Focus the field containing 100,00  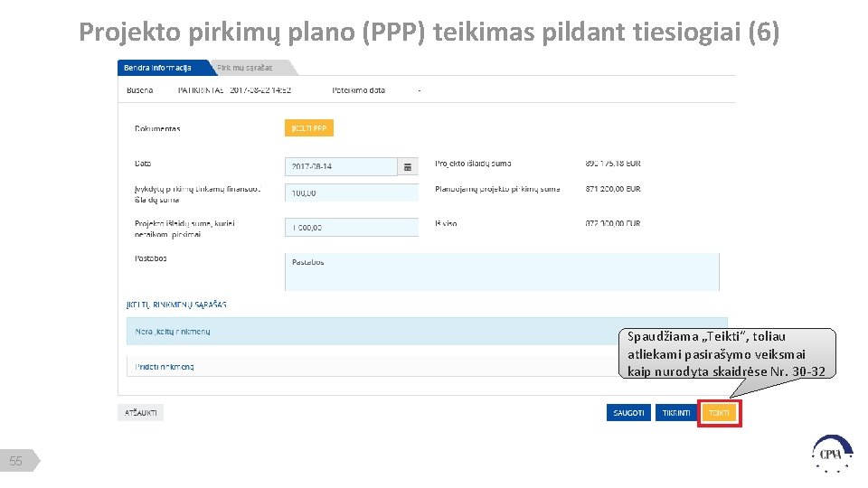coord(351,192)
